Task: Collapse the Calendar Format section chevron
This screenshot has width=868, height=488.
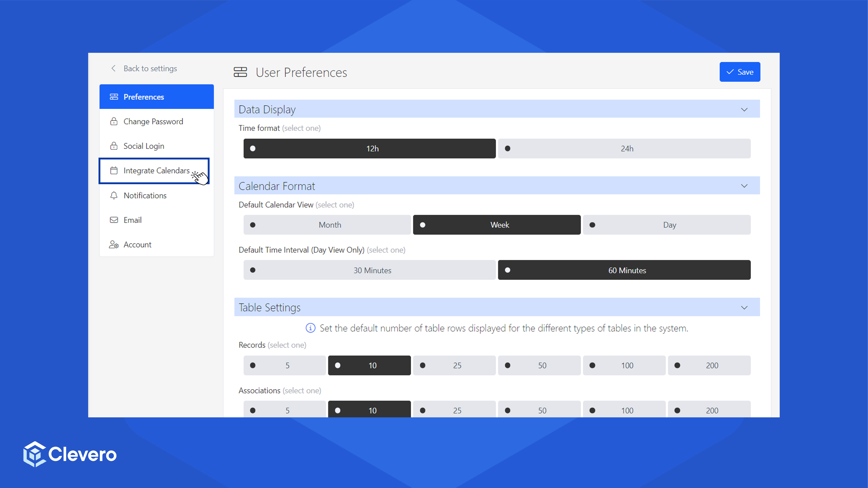Action: pos(744,186)
